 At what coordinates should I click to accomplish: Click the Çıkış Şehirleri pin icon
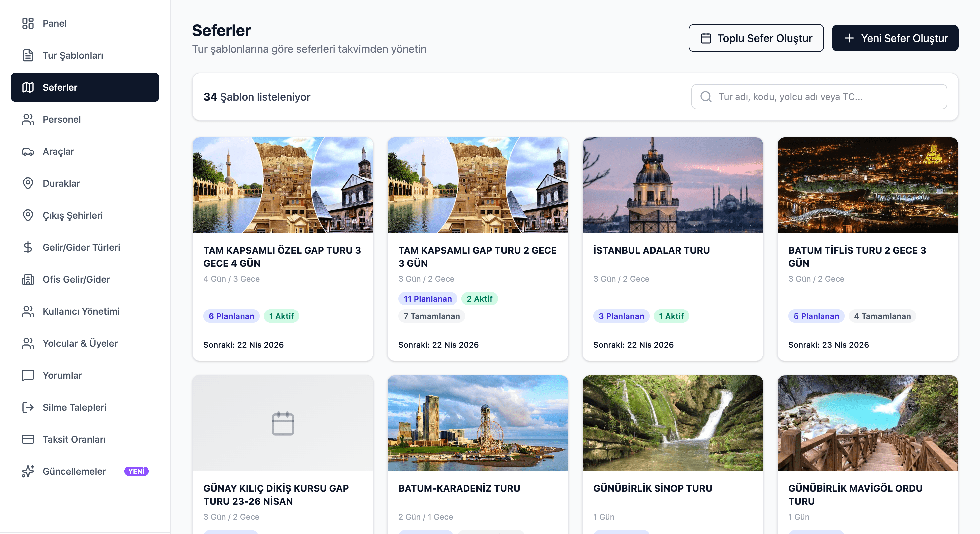pyautogui.click(x=28, y=215)
